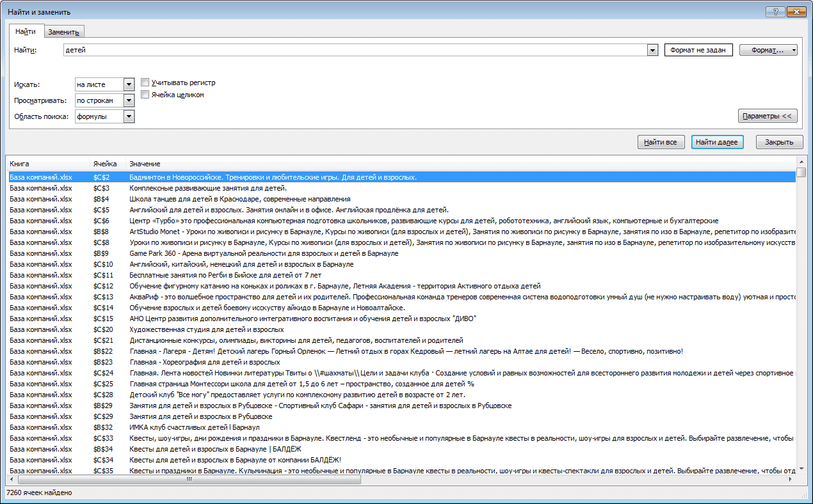Close the Найти и заменить dialog window
This screenshot has width=813, height=504.
(796, 12)
